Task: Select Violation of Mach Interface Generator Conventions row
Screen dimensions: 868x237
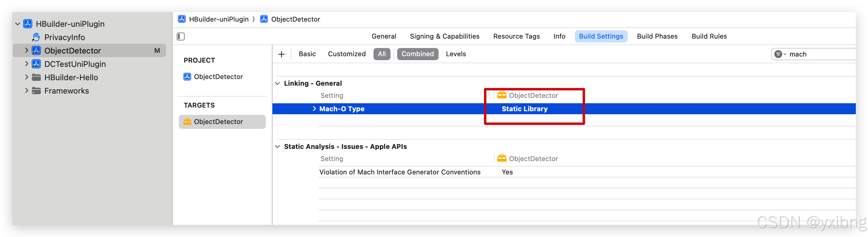Action: coord(587,172)
